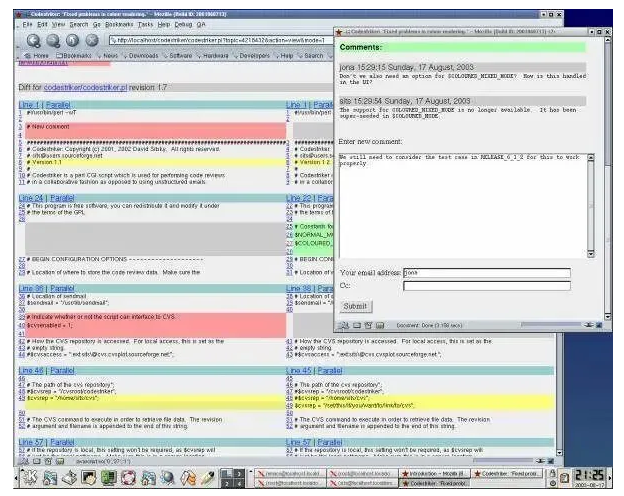Open the Bookmarks folder on the personal toolbar
This screenshot has height=496, width=624.
click(x=74, y=56)
